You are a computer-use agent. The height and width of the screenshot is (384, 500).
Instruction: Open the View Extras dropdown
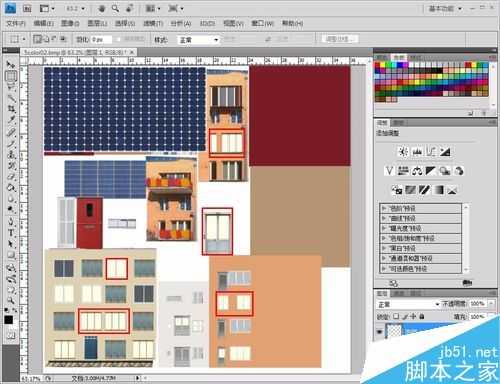point(47,8)
